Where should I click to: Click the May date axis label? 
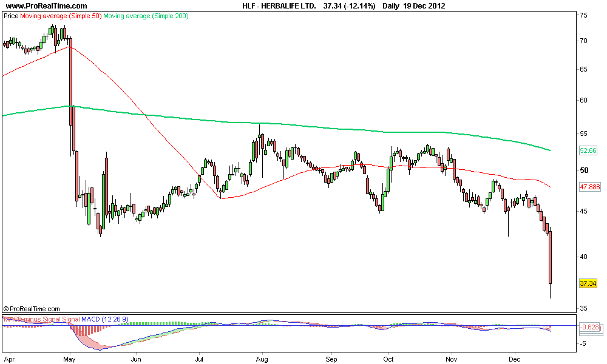point(69,359)
